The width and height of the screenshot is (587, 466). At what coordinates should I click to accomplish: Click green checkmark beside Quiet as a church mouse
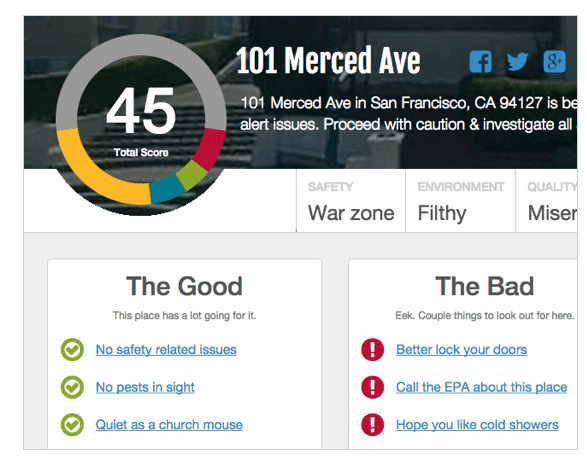[72, 424]
